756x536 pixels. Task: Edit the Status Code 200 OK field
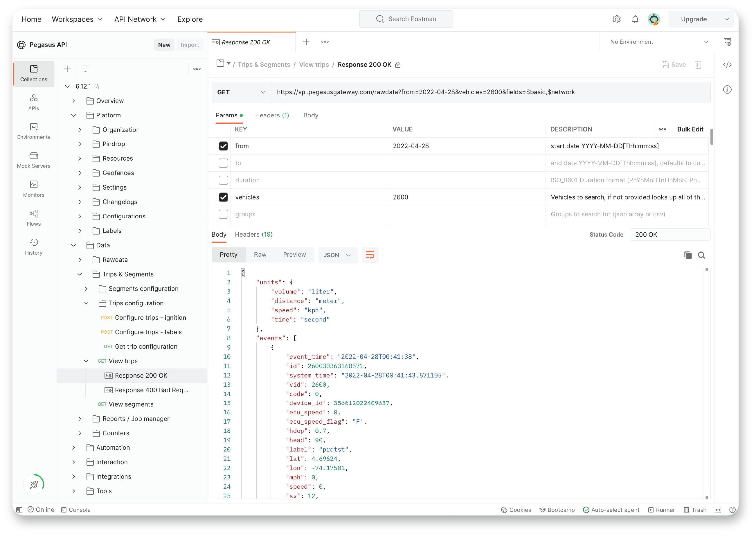pos(670,235)
